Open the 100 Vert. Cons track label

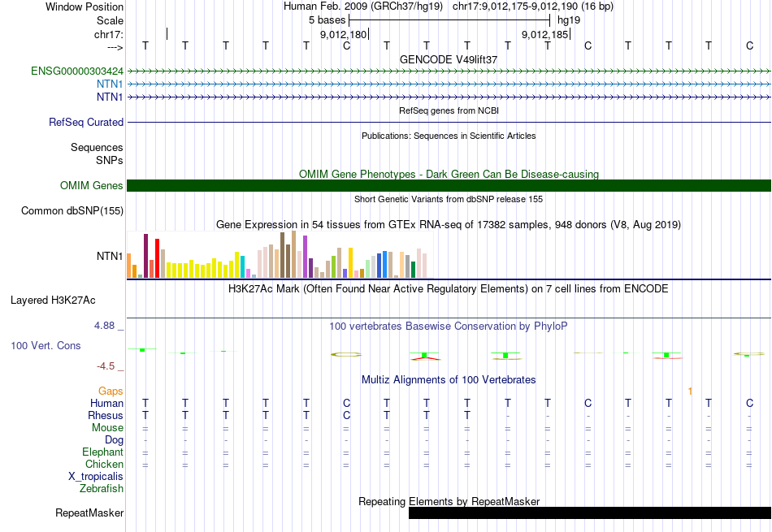click(46, 345)
